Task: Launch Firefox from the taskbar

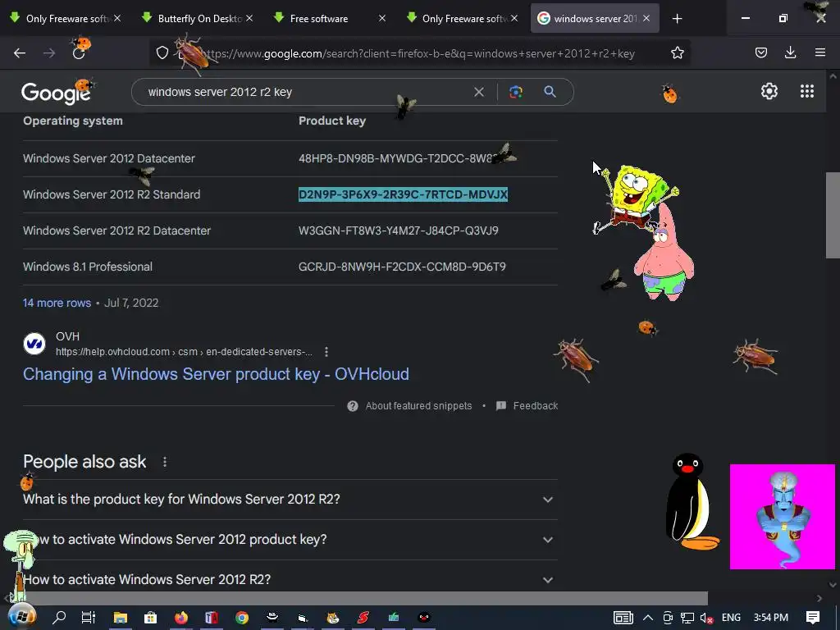Action: [x=181, y=617]
